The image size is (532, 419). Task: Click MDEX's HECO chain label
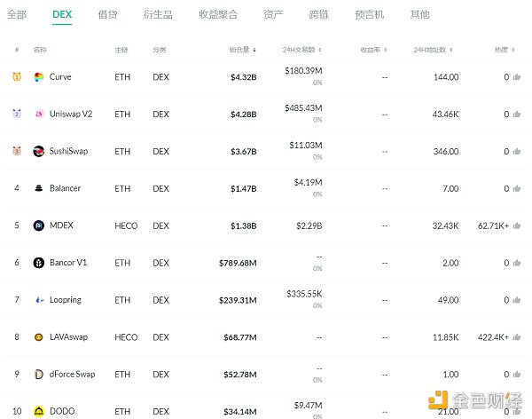click(x=126, y=225)
